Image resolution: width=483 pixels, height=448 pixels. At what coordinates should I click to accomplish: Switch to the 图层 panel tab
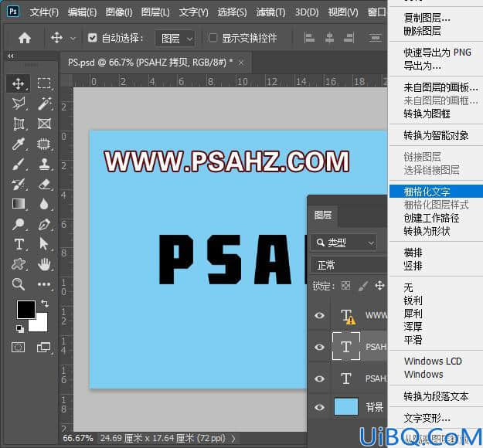(x=323, y=215)
